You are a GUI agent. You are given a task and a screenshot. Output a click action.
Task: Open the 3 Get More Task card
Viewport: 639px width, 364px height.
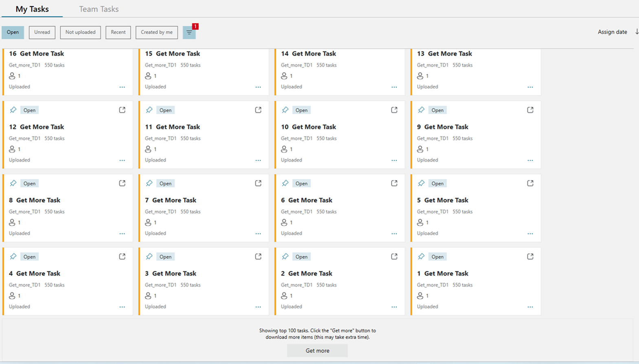[x=174, y=274]
